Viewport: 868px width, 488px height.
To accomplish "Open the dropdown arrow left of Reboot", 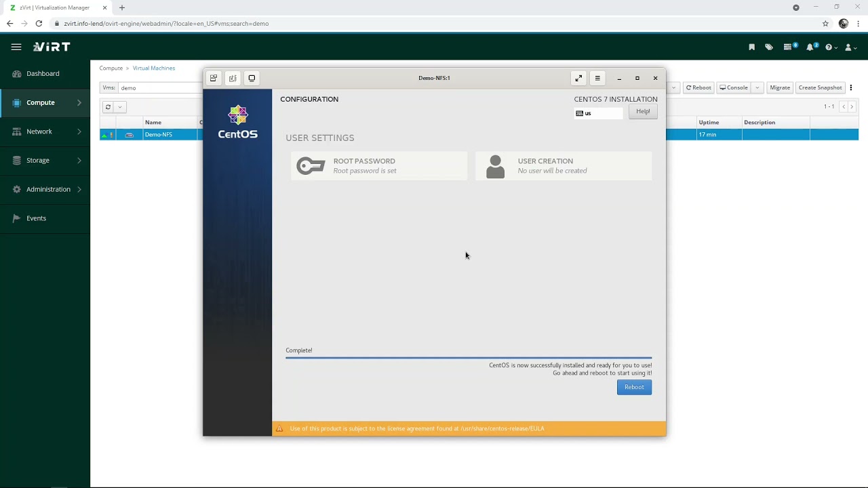I will pos(673,87).
